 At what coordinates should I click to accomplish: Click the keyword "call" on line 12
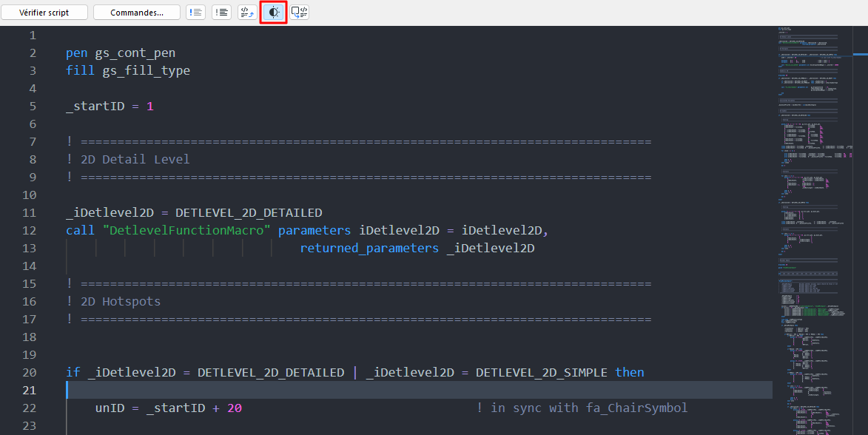coord(80,230)
